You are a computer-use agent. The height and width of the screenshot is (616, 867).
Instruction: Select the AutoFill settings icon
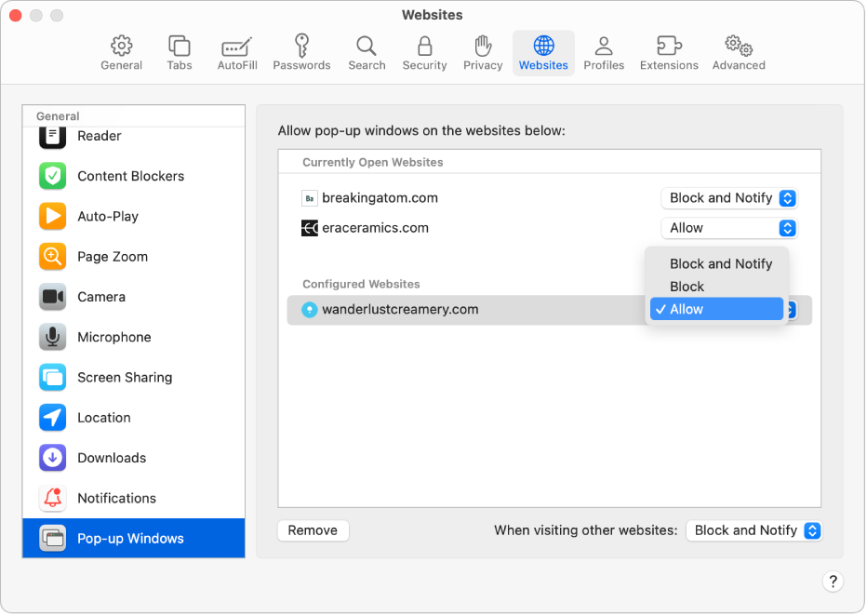pyautogui.click(x=236, y=52)
